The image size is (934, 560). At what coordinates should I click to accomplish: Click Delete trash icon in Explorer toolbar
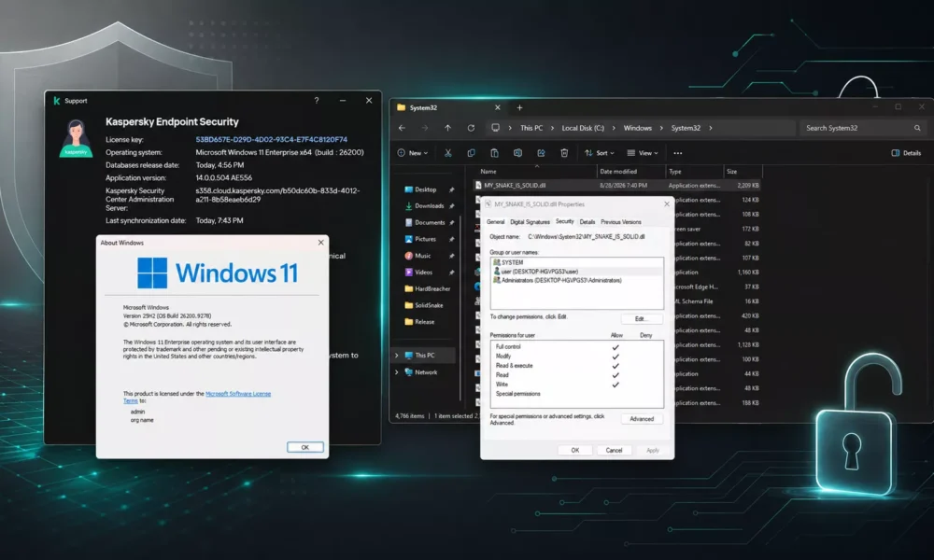click(564, 153)
